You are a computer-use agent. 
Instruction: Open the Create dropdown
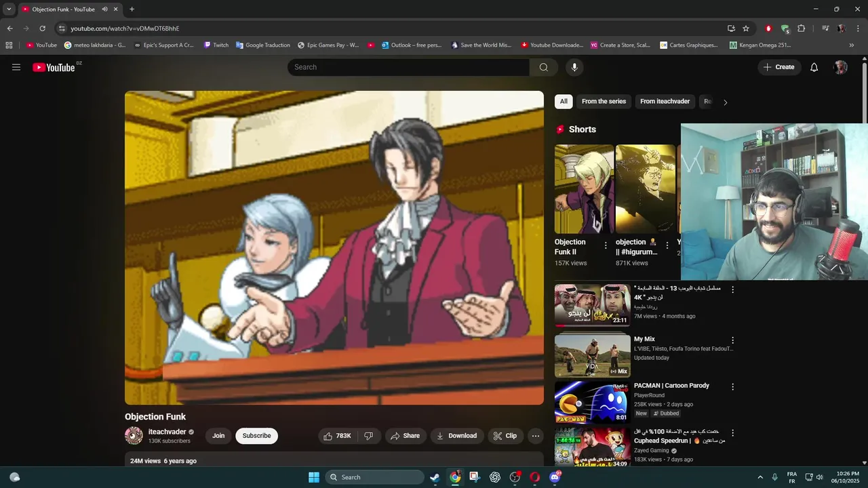[x=779, y=67]
